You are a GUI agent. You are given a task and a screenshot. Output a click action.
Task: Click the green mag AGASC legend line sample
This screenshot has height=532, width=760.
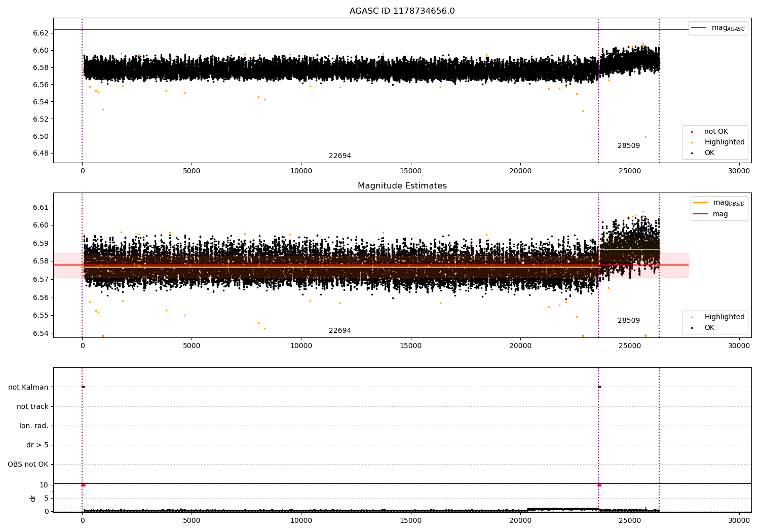(x=699, y=28)
